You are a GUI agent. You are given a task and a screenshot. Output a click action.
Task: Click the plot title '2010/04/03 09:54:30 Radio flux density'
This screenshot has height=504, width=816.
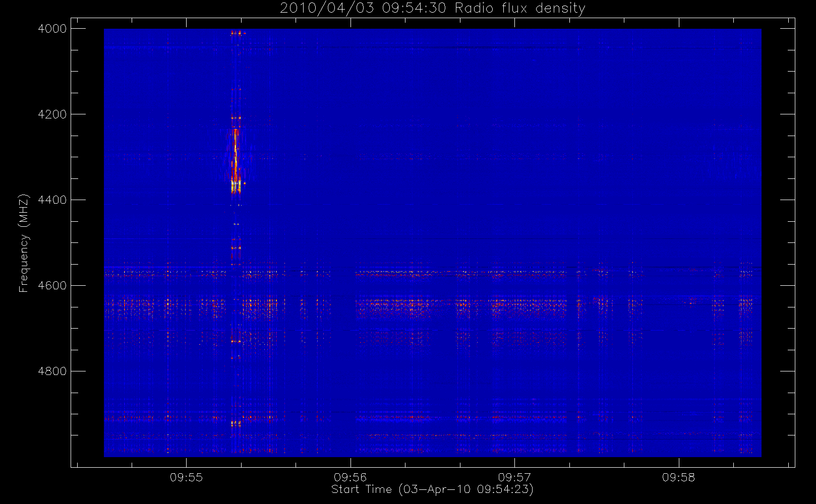(x=433, y=8)
